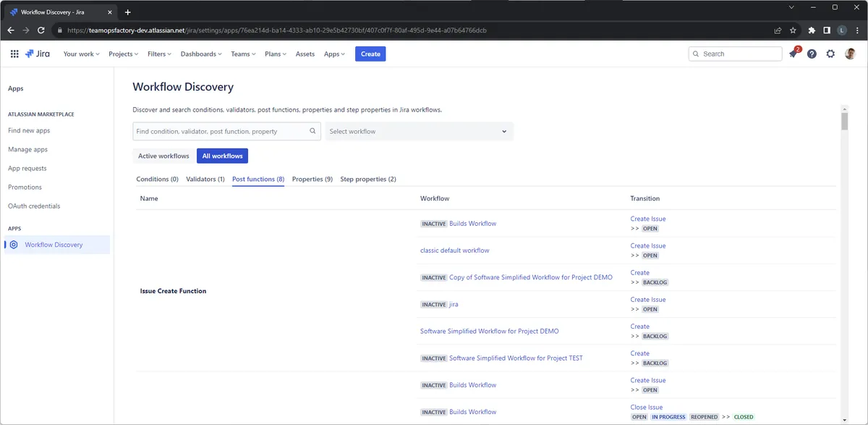Switch to the Validators (1) tab
The image size is (868, 425).
pyautogui.click(x=205, y=179)
